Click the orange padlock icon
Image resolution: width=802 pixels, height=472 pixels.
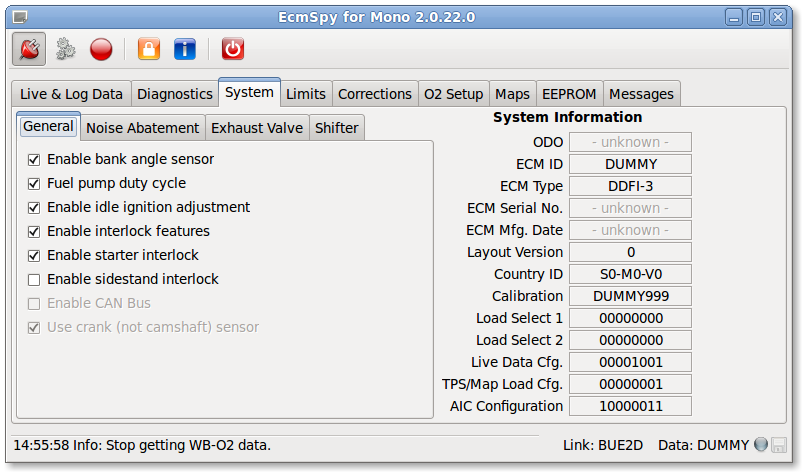[149, 49]
